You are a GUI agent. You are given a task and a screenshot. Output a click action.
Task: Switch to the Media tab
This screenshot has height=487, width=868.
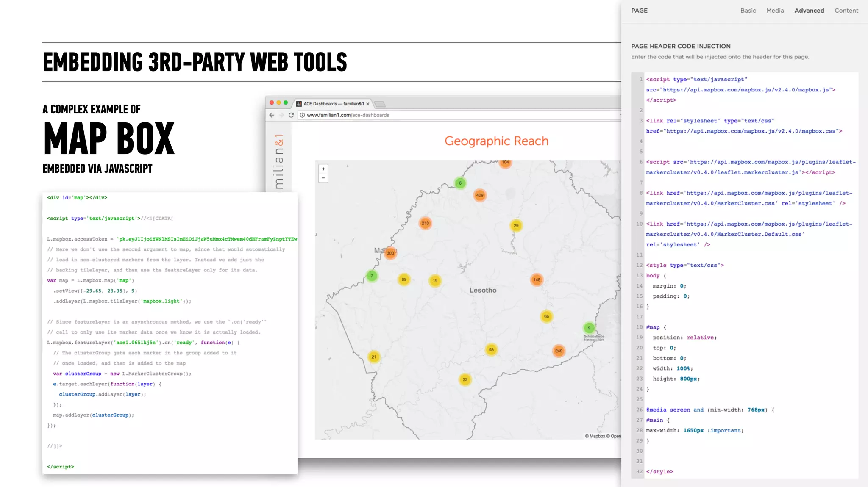click(775, 11)
